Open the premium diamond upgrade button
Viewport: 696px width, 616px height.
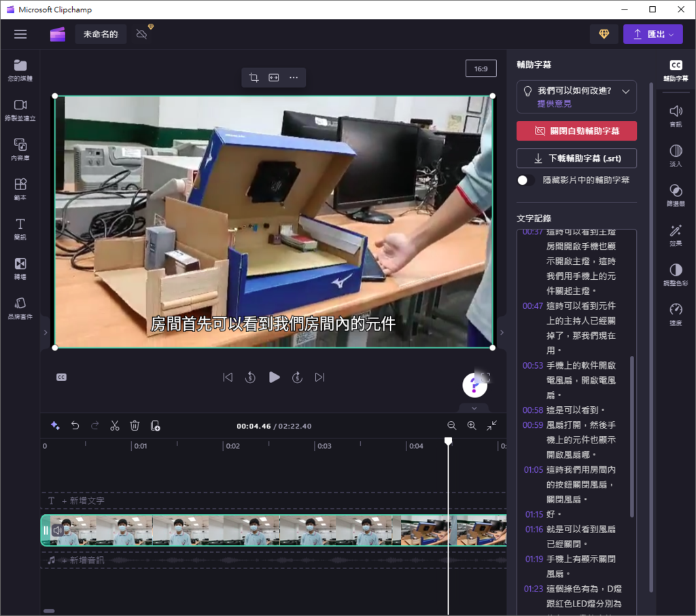(604, 34)
